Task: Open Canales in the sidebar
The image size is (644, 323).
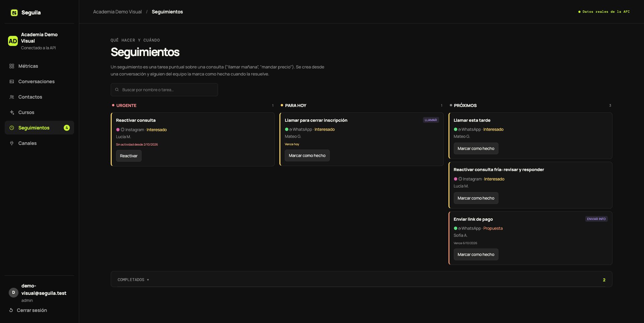Action: click(x=39, y=143)
